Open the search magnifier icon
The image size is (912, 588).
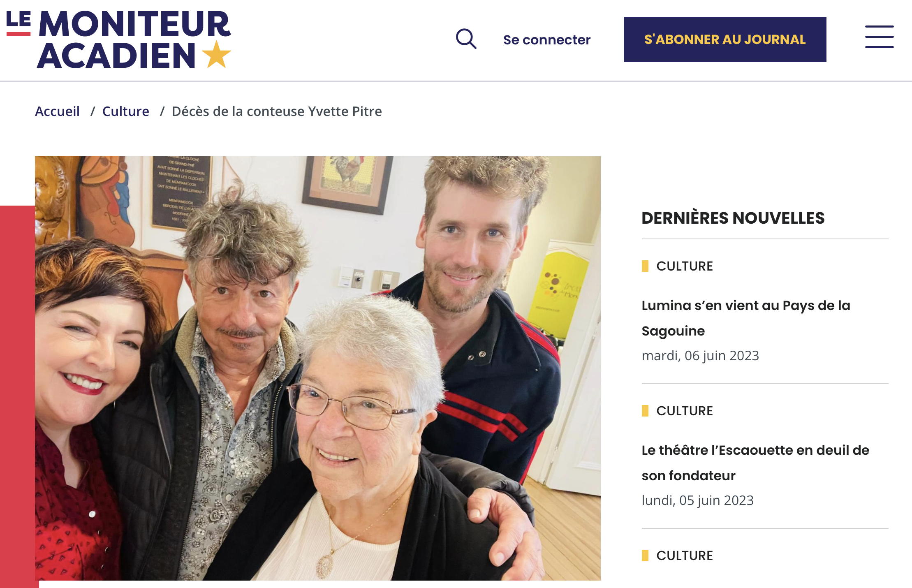466,39
